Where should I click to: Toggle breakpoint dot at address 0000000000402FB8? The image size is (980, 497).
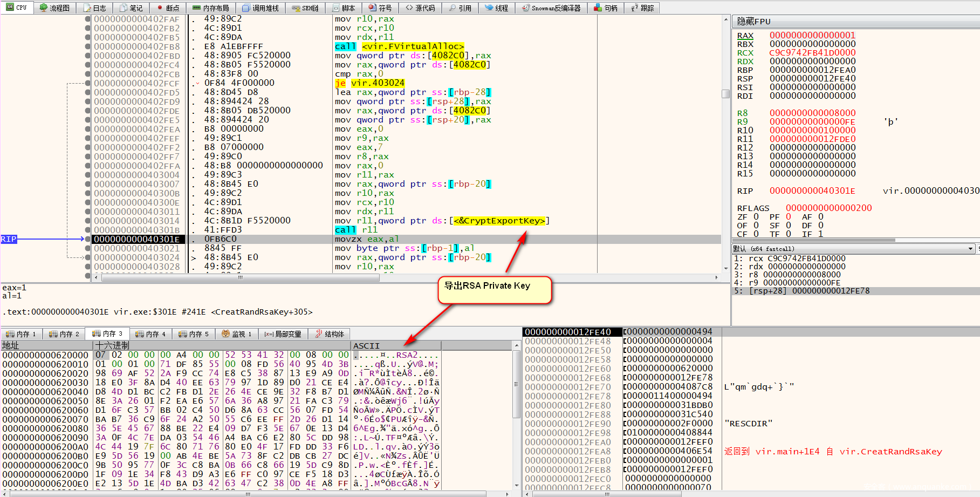[88, 46]
